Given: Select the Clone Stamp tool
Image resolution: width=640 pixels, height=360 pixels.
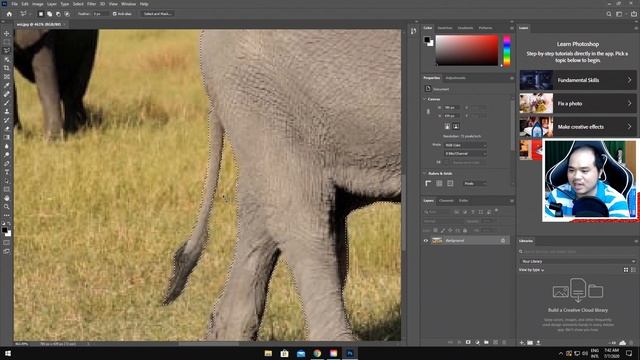Looking at the screenshot, I should (7, 111).
